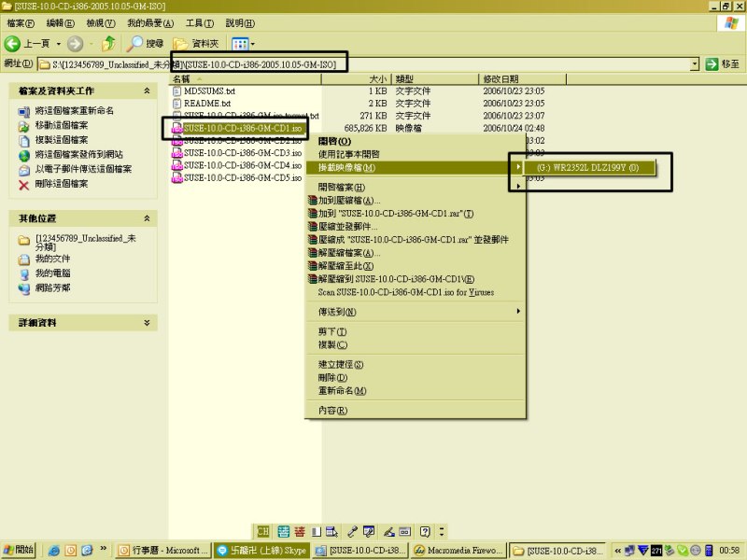Image resolution: width=747 pixels, height=560 pixels.
Task: Expand the 網址 address bar dropdown list
Action: pos(695,64)
